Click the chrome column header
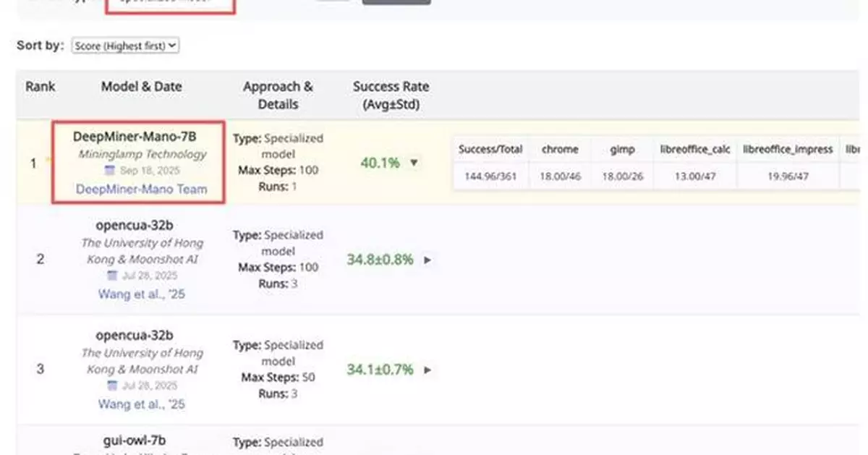Viewport: 868px width, 455px height. 561,149
